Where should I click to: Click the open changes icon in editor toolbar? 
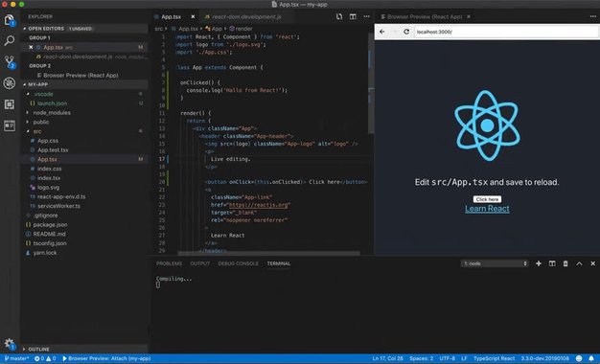[x=339, y=17]
